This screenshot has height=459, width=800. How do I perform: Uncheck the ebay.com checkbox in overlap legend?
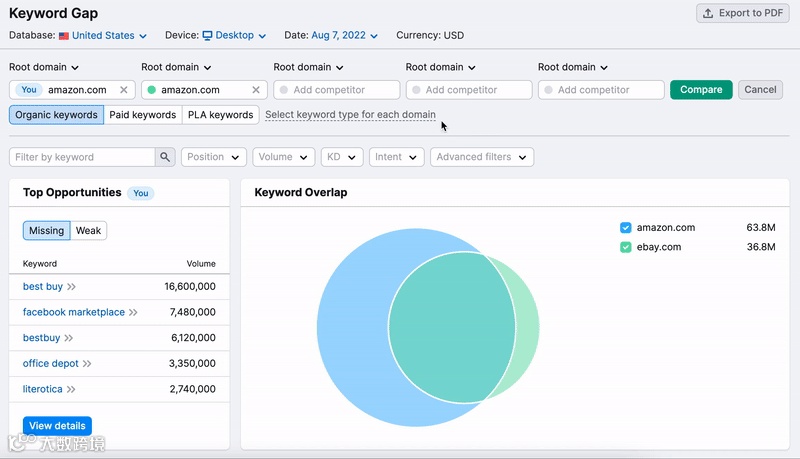(626, 247)
